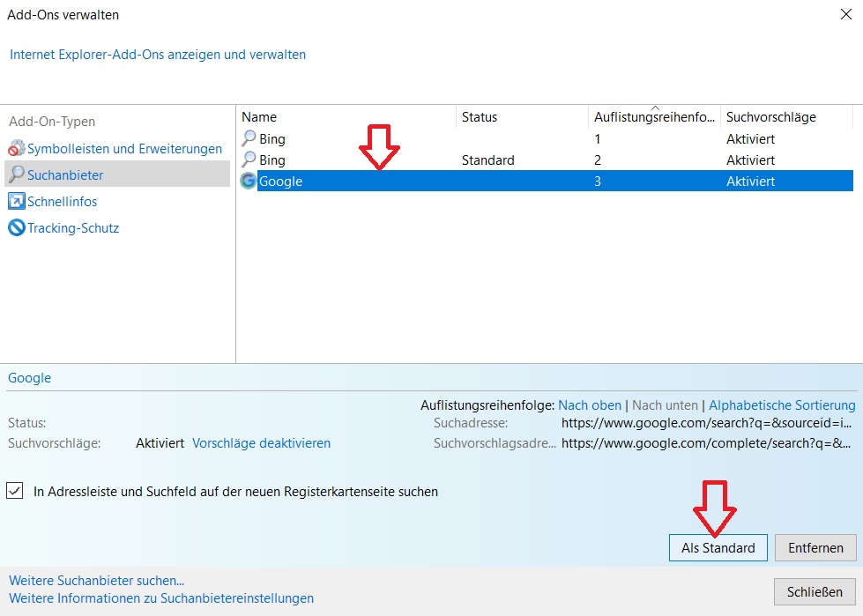Click order number 1 cell

pyautogui.click(x=597, y=138)
